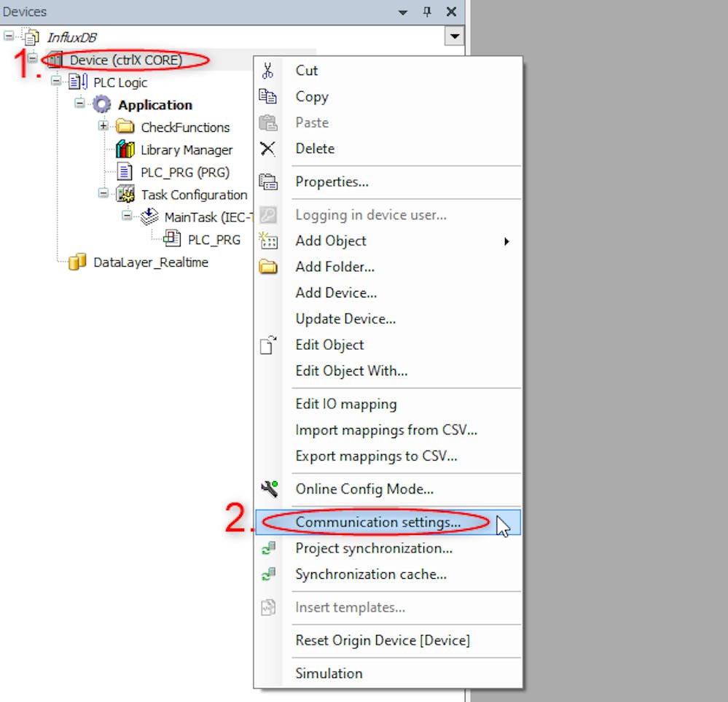This screenshot has width=728, height=702.
Task: Click the Device (ctrlX CORE) device icon
Action: [x=55, y=60]
